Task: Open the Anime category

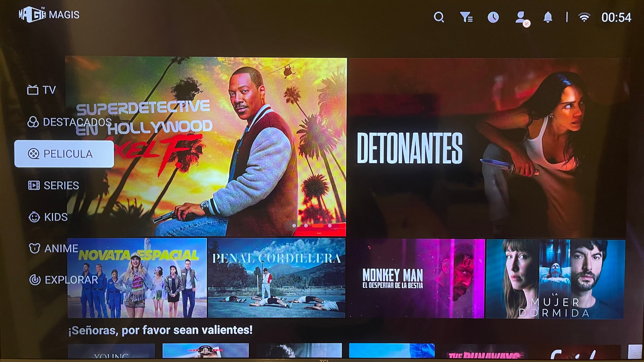Action: coord(53,248)
